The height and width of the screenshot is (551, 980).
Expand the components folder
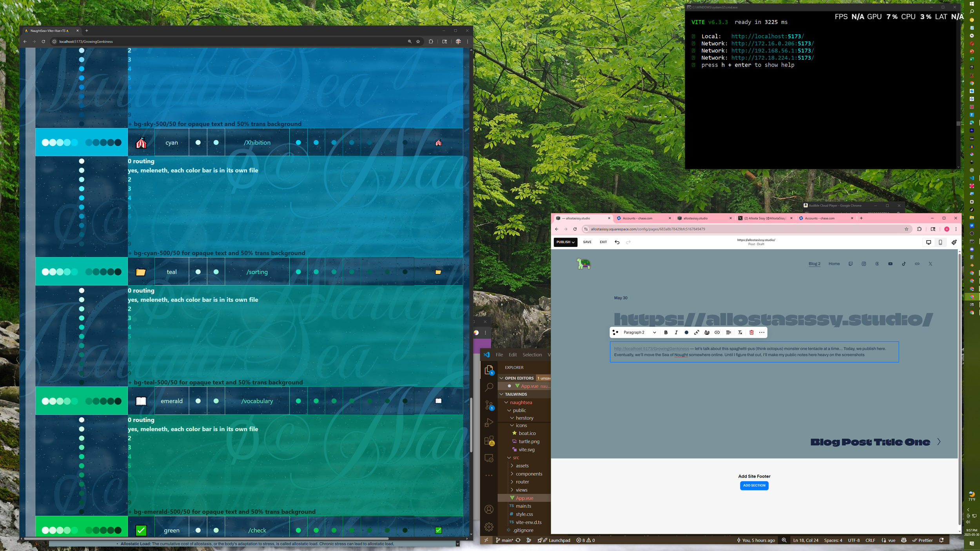click(x=529, y=474)
